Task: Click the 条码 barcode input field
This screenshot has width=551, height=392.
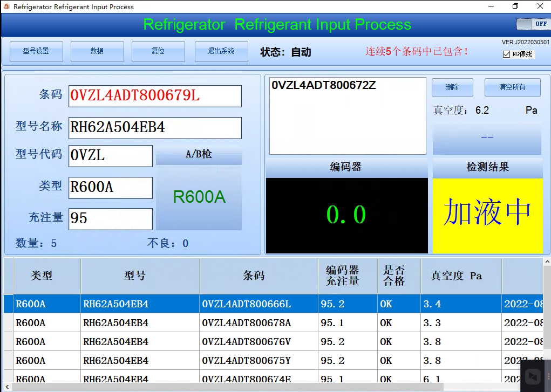Action: [155, 96]
